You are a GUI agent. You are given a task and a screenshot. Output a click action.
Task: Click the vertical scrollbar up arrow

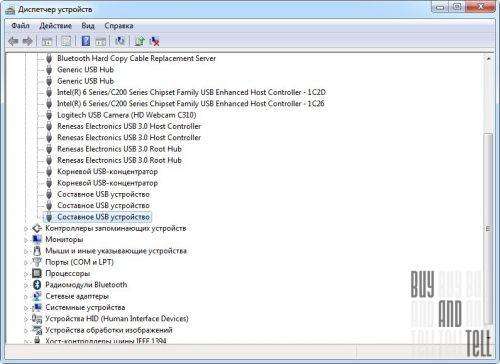click(488, 59)
